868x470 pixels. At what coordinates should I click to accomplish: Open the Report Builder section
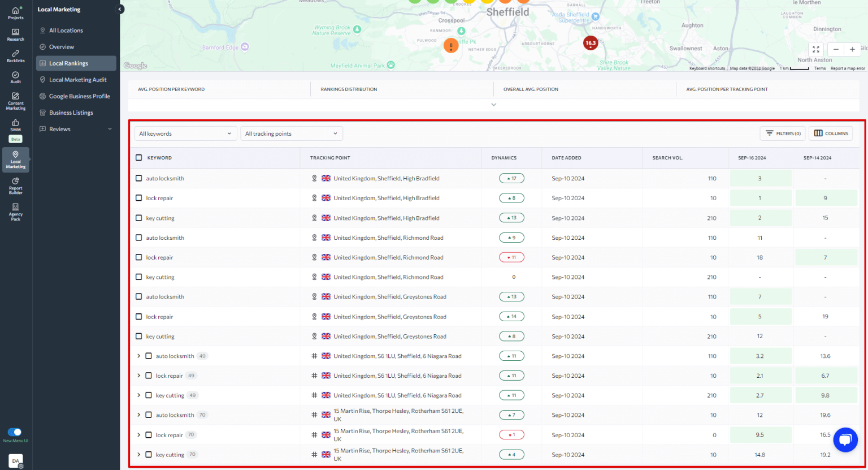(15, 186)
